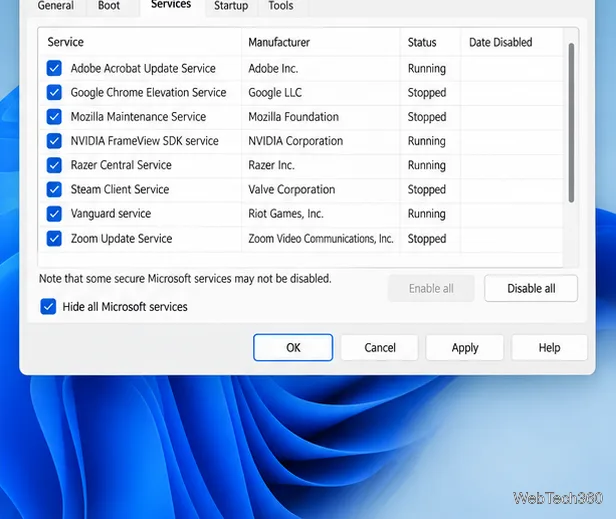Select the Adobe Acrobat Update Service name
Screen dimensions: 616x519
pyautogui.click(x=143, y=68)
